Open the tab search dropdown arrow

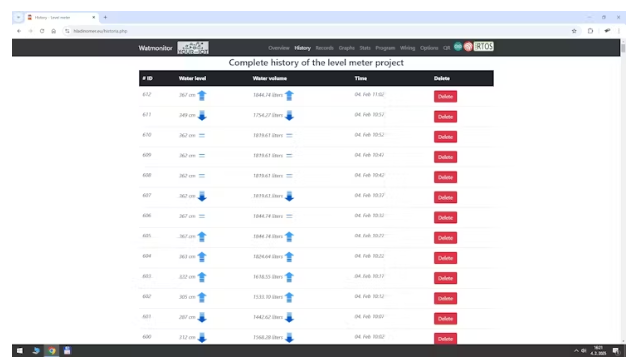tap(18, 17)
